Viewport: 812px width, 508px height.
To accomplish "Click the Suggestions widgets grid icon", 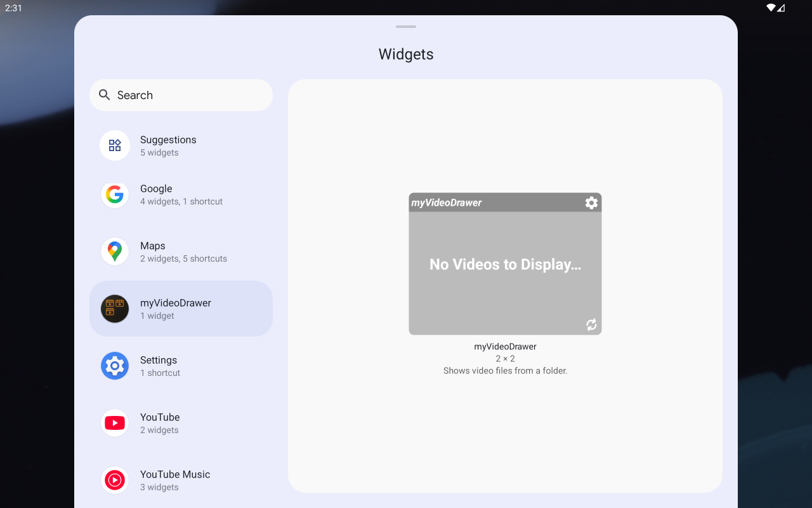I will 115,145.
